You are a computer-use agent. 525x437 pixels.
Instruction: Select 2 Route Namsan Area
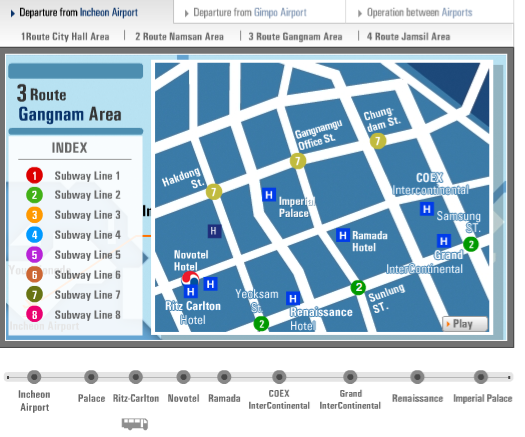pyautogui.click(x=179, y=36)
